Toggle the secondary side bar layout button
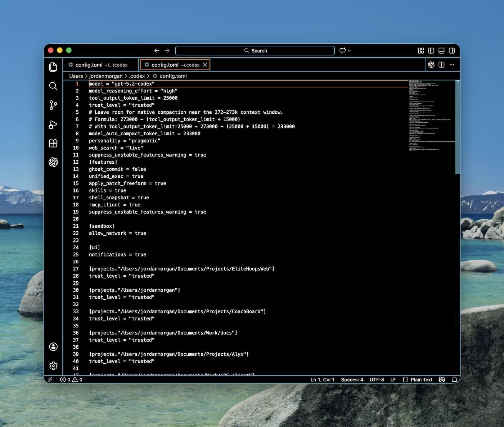Image resolution: width=504 pixels, height=427 pixels. pos(452,51)
